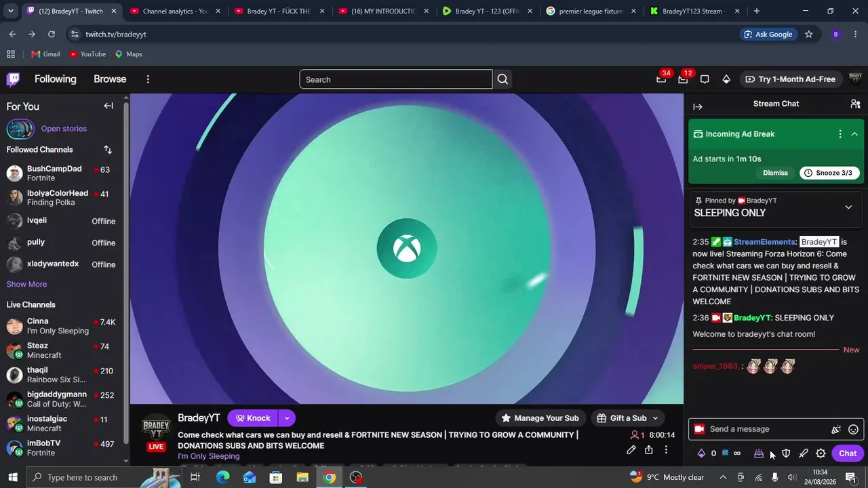Expand pinned SLEEPING ONLY message chevron
The width and height of the screenshot is (868, 488).
[848, 207]
